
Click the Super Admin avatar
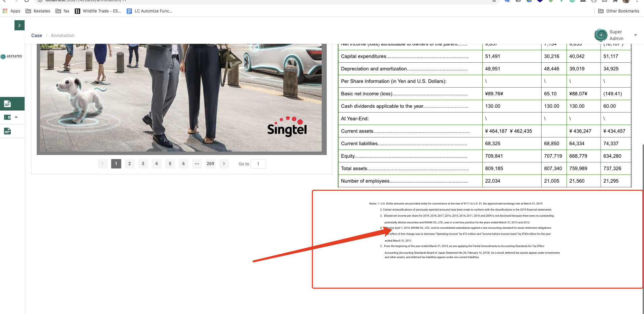click(601, 35)
